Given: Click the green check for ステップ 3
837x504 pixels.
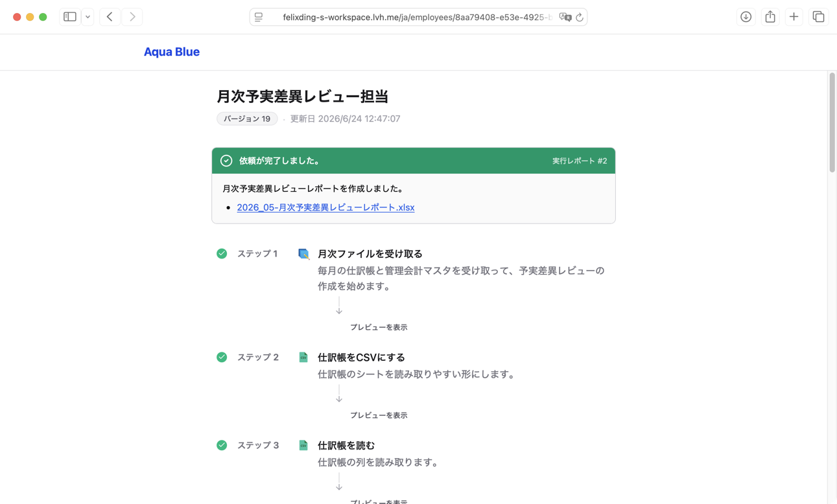Looking at the screenshot, I should (222, 445).
